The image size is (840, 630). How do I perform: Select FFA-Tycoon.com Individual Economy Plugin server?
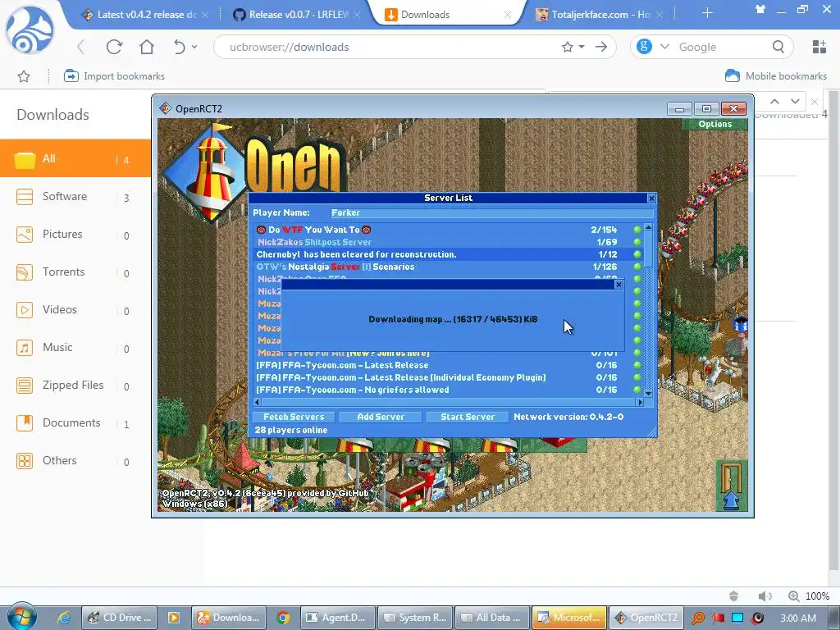tap(449, 377)
